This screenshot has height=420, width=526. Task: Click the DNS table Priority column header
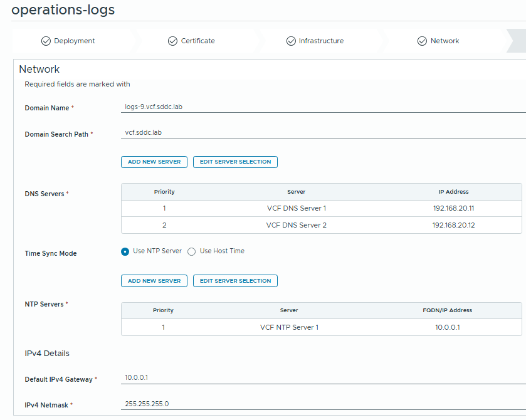click(x=164, y=192)
